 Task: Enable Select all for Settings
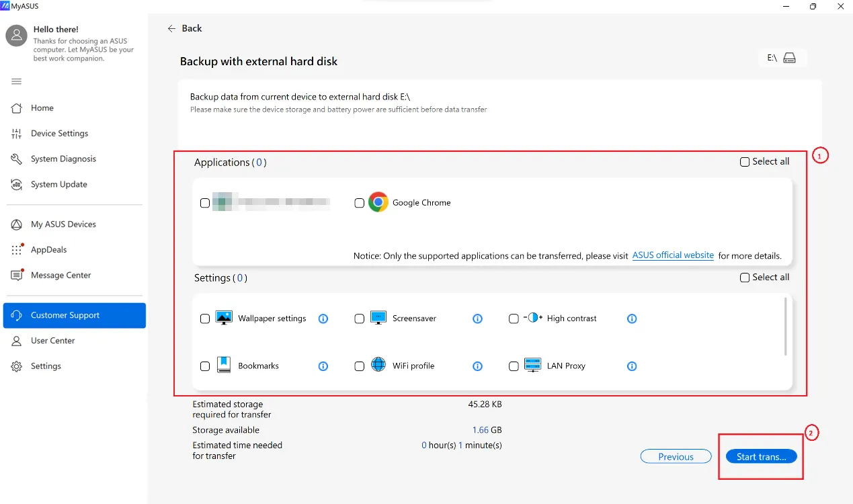[744, 277]
